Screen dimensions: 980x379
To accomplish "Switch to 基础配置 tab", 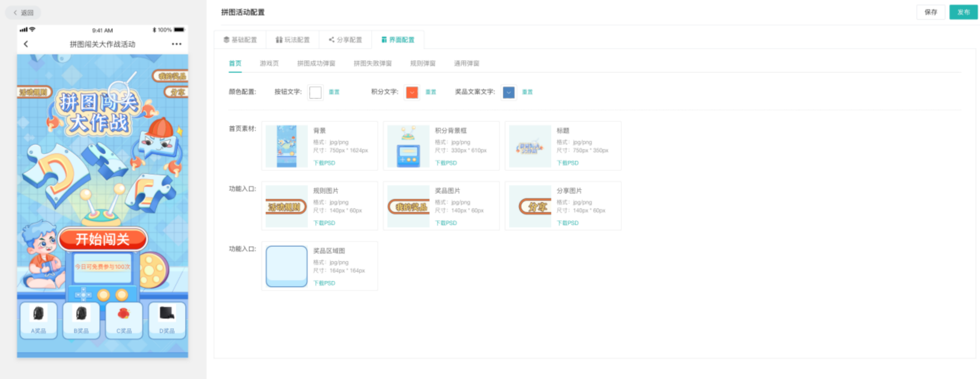I will [240, 40].
